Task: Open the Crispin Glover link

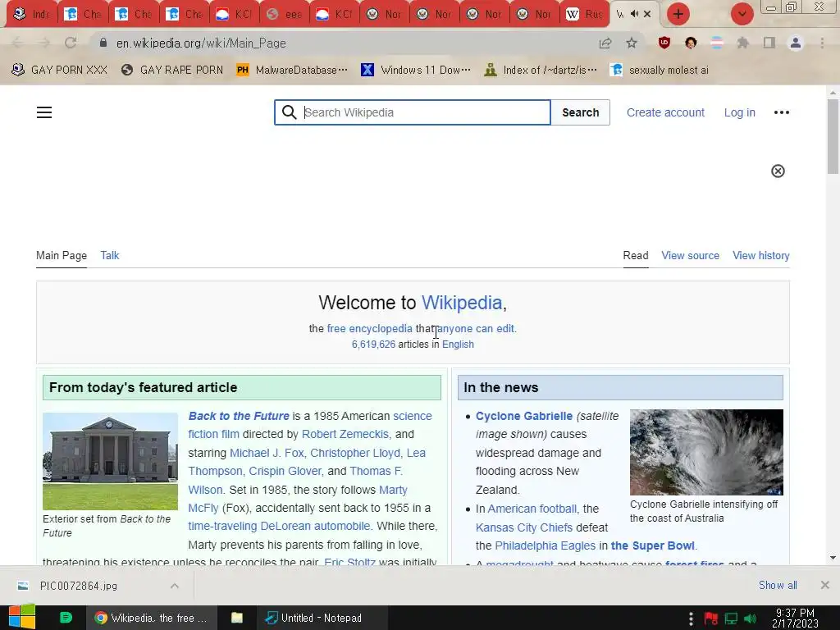Action: pos(285,472)
